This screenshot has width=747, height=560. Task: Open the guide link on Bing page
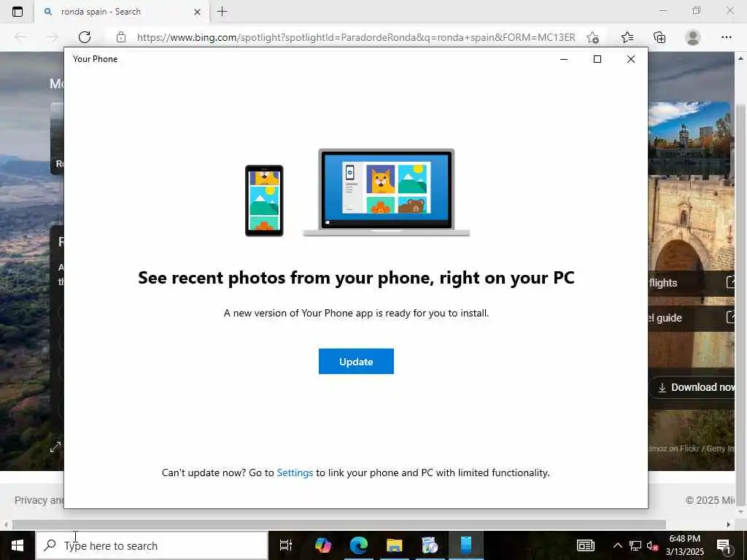692,318
